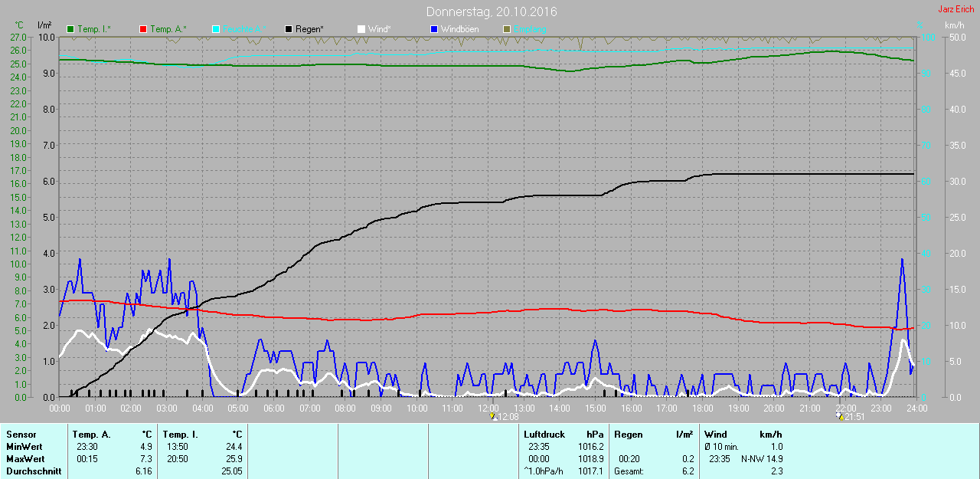Click the white Wind legend swatch
This screenshot has height=479, width=980.
(x=361, y=29)
